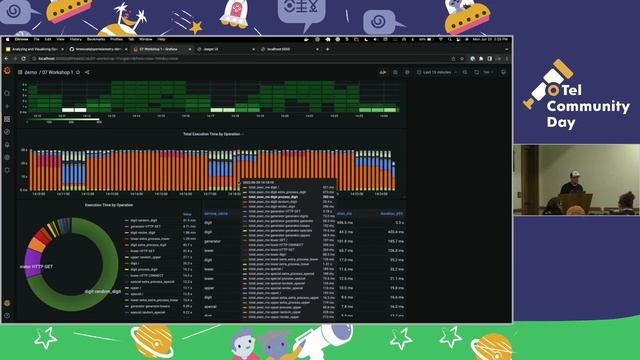Open the Explore compass sidebar icon
The image size is (640, 360).
tap(7, 132)
